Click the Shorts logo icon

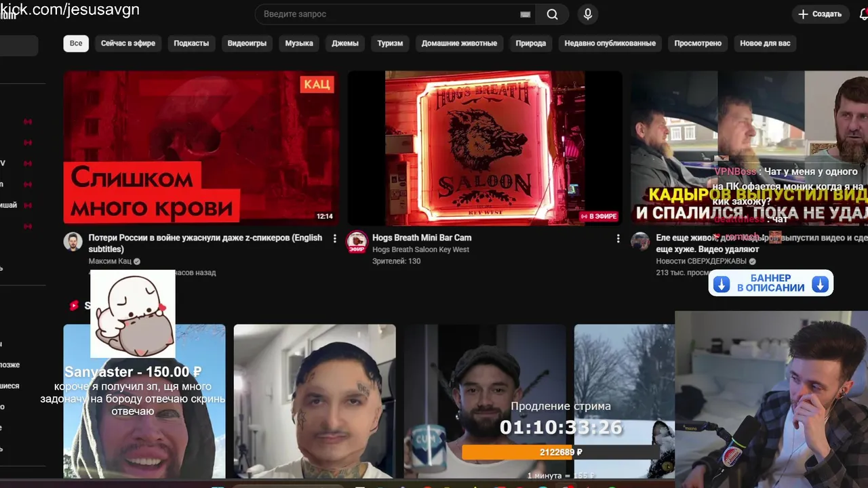coord(74,306)
